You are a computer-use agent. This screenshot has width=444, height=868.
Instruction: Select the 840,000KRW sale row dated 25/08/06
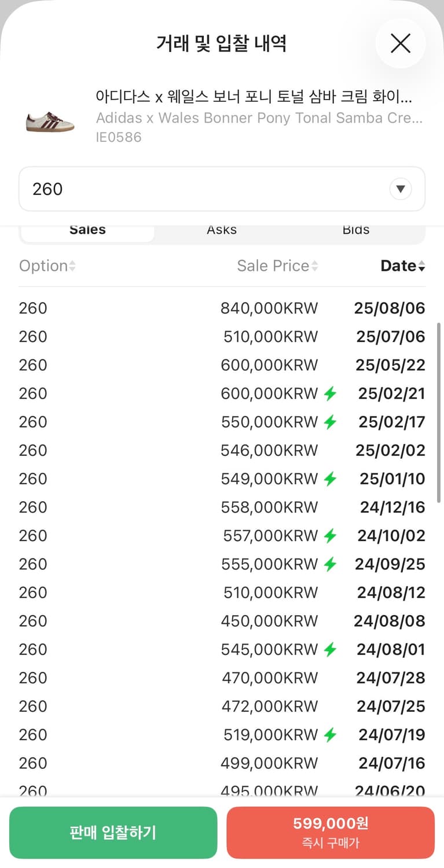(x=222, y=308)
